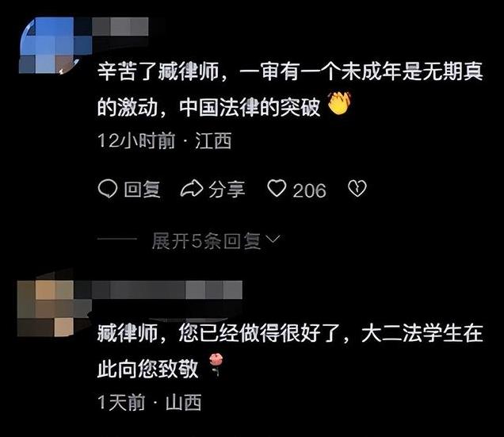Click the 1天前 · 山西 timestamp

point(150,402)
